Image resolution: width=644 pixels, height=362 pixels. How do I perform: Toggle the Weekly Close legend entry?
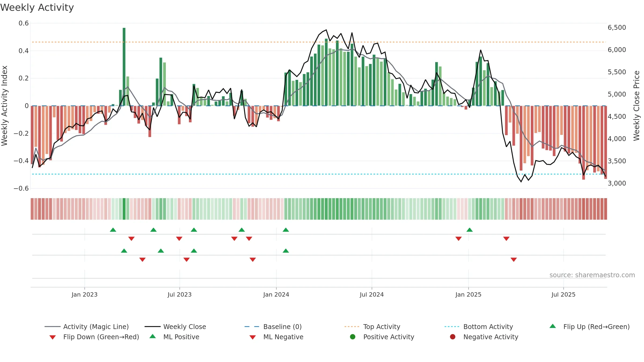175,327
